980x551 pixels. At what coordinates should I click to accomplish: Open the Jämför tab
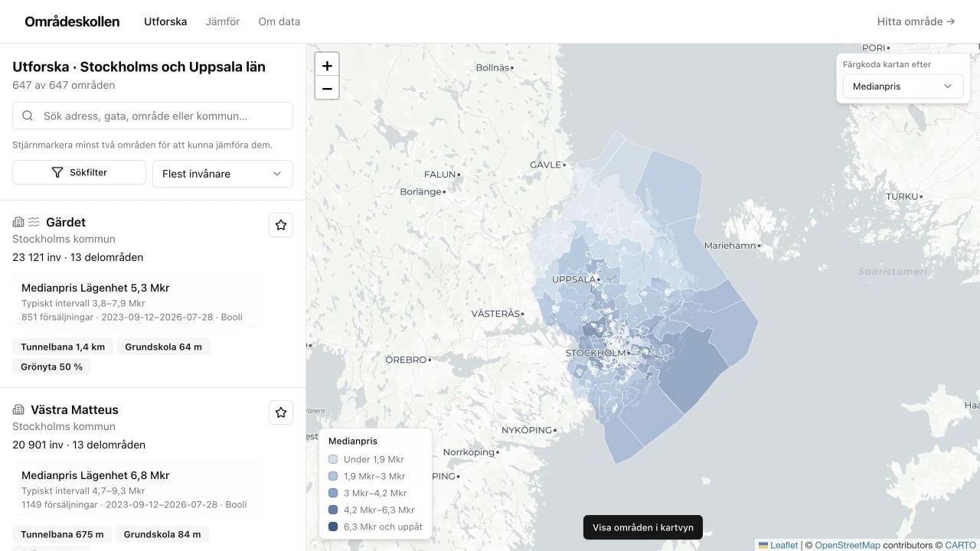pyautogui.click(x=223, y=21)
